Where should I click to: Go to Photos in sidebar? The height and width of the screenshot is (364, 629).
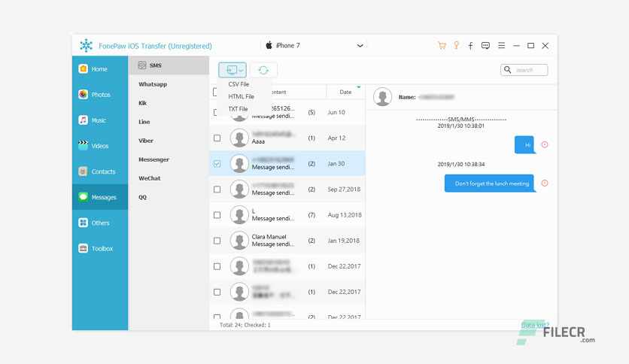tap(100, 95)
